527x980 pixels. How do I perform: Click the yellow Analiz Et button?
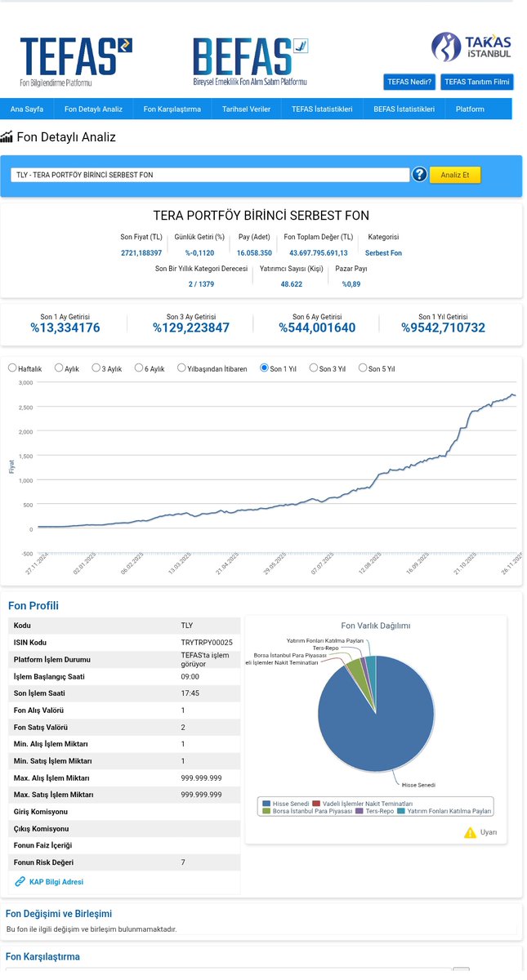tap(455, 175)
